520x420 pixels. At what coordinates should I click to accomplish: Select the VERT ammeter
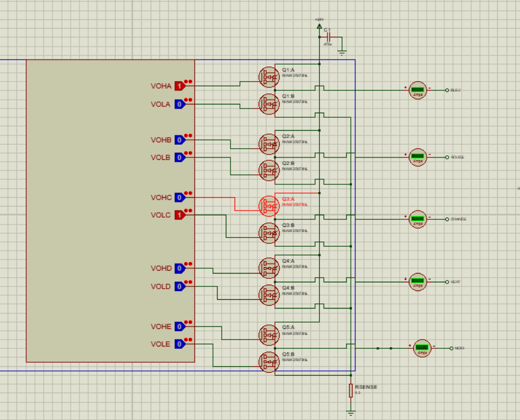[x=418, y=281]
